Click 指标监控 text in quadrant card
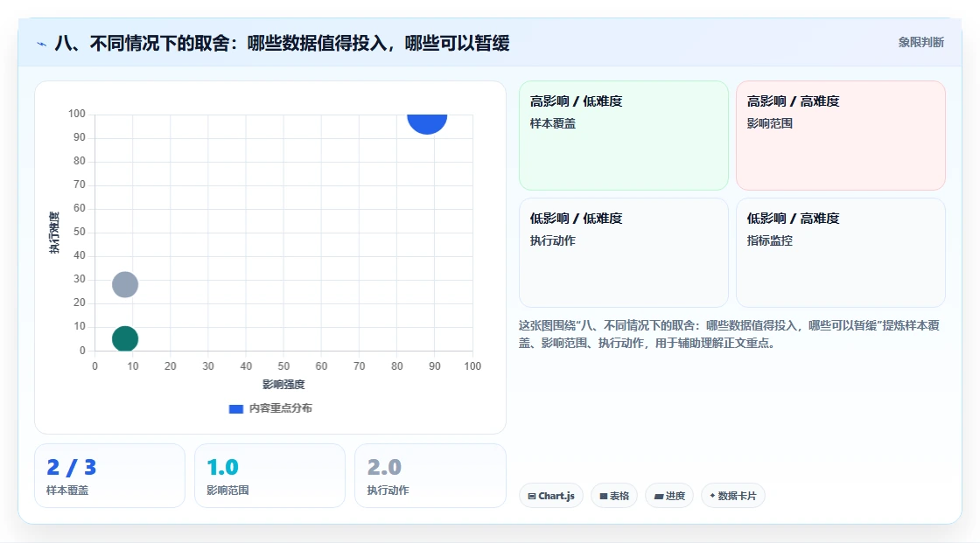 769,240
